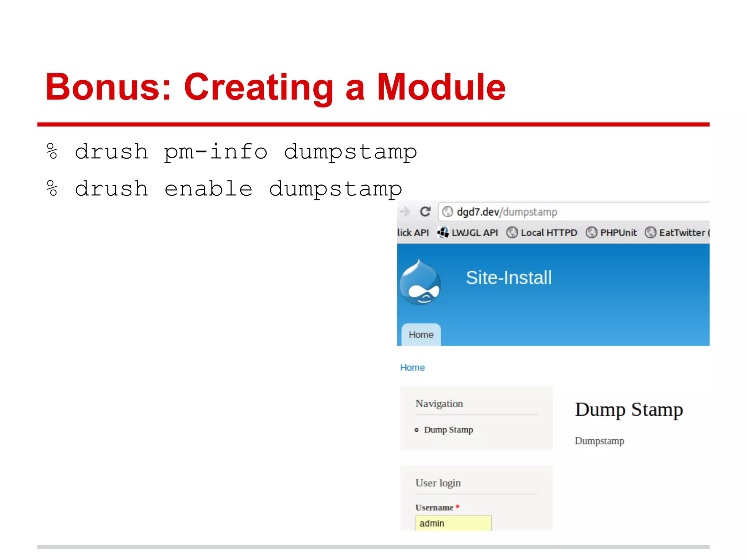Screen dimensions: 747x560
Task: Open the PHPUnit bookmark
Action: (618, 233)
